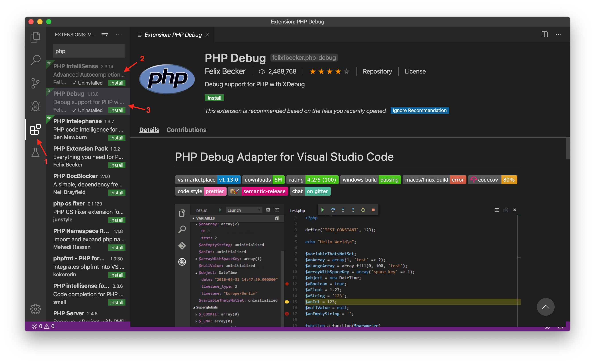Click the restart icon in README screenshot
The width and height of the screenshot is (595, 364).
coord(363,210)
